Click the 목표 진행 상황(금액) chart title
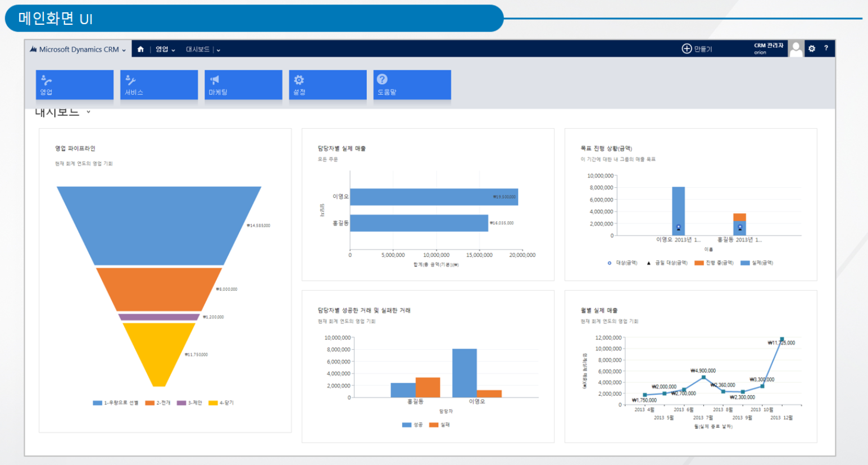 tap(606, 148)
